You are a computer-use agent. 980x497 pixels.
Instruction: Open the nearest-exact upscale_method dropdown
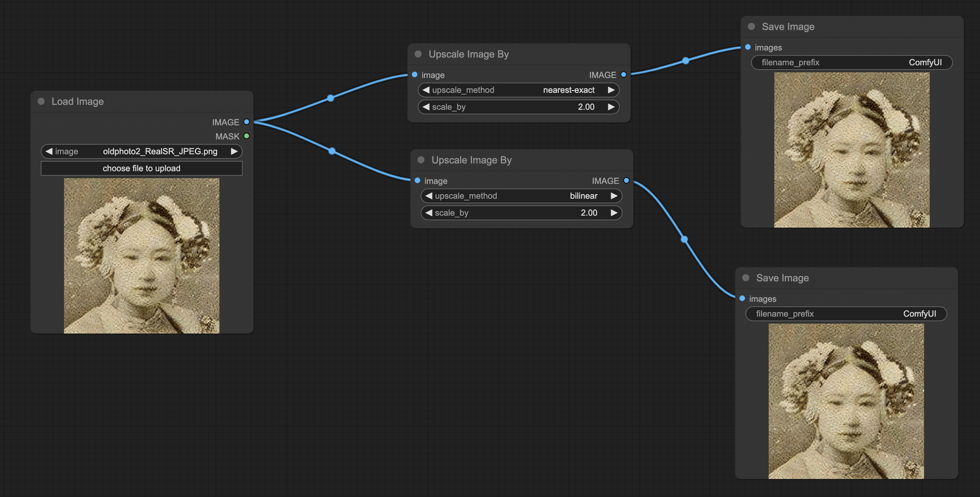click(519, 90)
